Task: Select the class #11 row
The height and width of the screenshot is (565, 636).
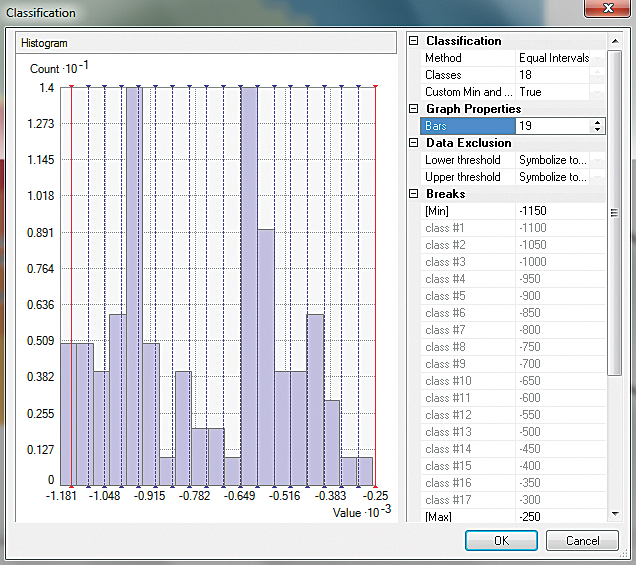Action: point(513,398)
